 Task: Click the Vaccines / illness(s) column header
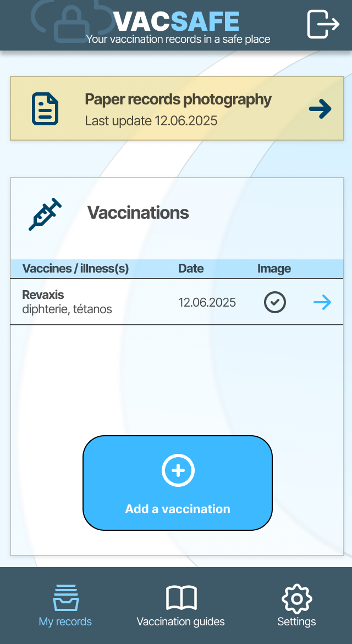tap(75, 269)
